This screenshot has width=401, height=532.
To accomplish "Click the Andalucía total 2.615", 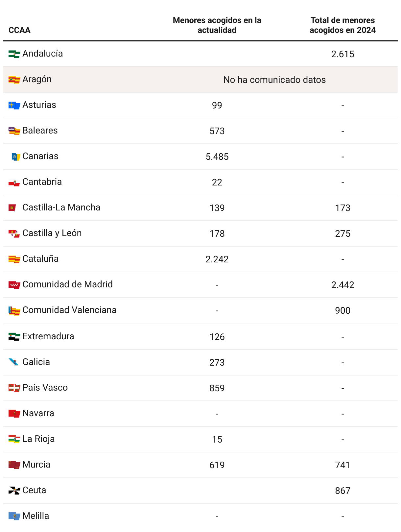I will (x=342, y=54).
